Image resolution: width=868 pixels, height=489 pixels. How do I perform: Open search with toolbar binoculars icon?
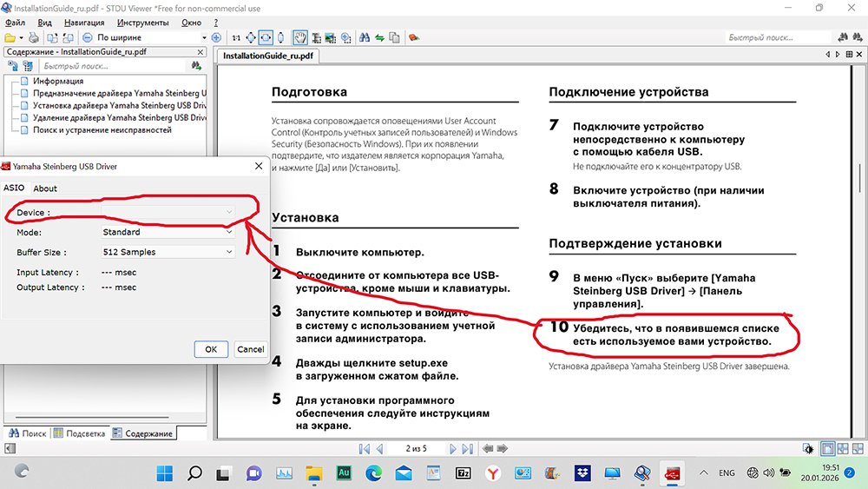pyautogui.click(x=365, y=37)
